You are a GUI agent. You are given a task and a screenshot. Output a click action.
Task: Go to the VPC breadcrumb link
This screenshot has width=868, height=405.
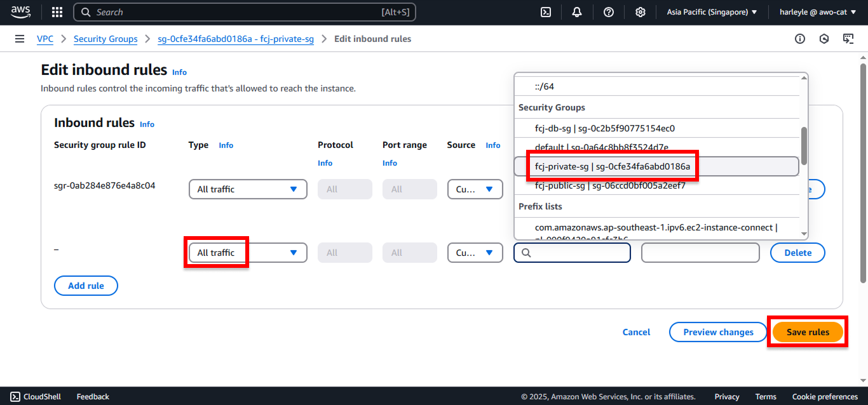[x=45, y=39]
